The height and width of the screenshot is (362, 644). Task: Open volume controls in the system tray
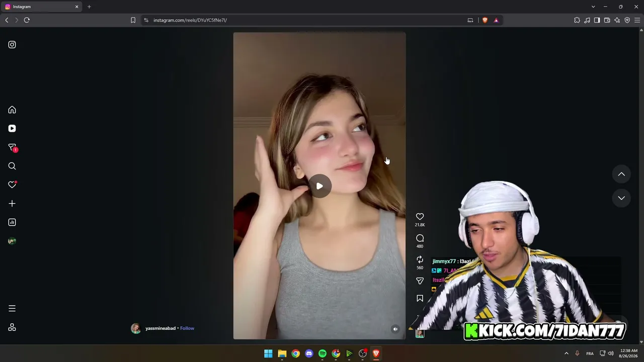[x=611, y=353]
